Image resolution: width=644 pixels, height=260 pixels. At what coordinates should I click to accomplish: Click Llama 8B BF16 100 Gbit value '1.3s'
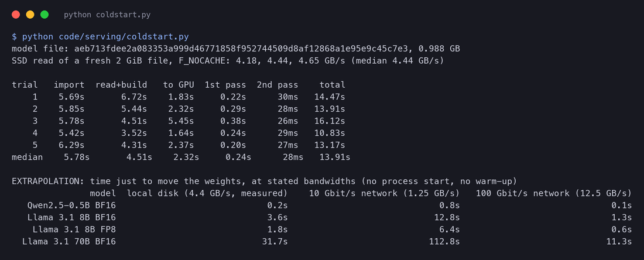[x=621, y=218]
